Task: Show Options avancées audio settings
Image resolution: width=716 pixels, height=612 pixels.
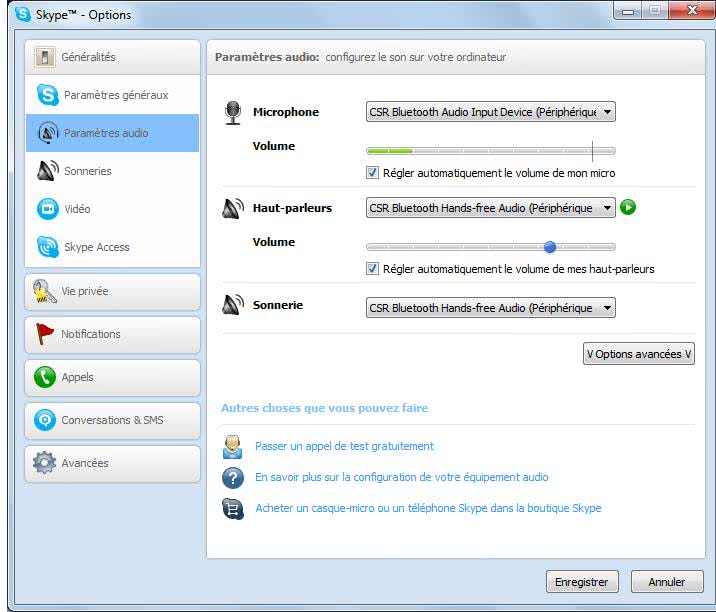Action: pyautogui.click(x=638, y=354)
